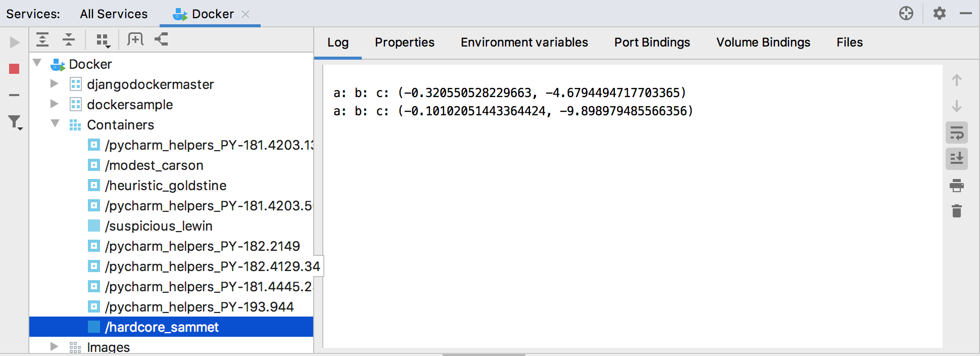The width and height of the screenshot is (980, 356).
Task: Hide the Services tool window
Action: pos(966,14)
